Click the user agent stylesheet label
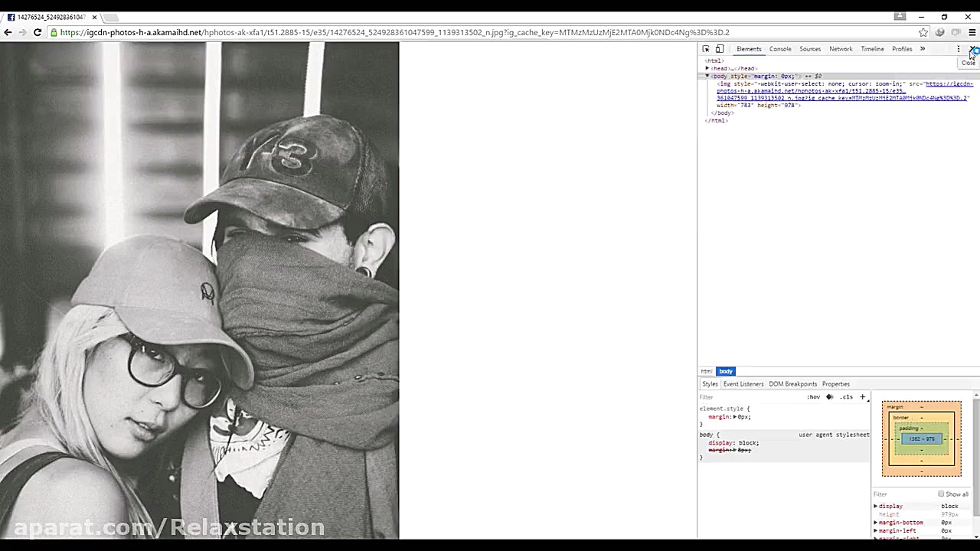The width and height of the screenshot is (980, 551). tap(834, 435)
